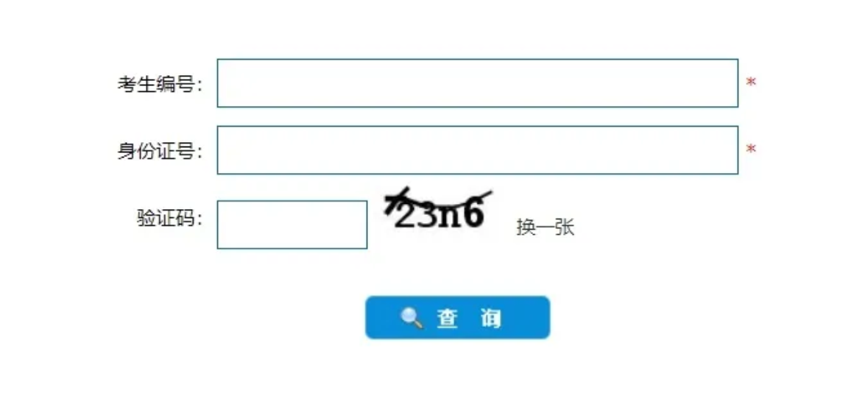Focus the 身份证号 text box
This screenshot has height=399, width=868.
coord(478,150)
